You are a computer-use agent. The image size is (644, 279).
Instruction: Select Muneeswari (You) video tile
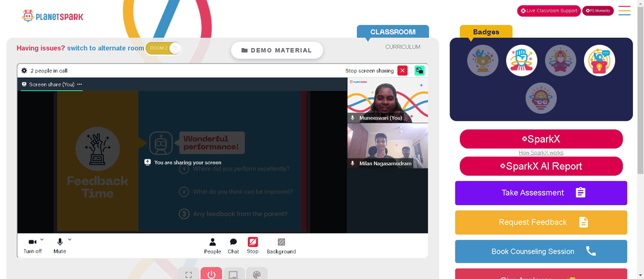click(388, 100)
